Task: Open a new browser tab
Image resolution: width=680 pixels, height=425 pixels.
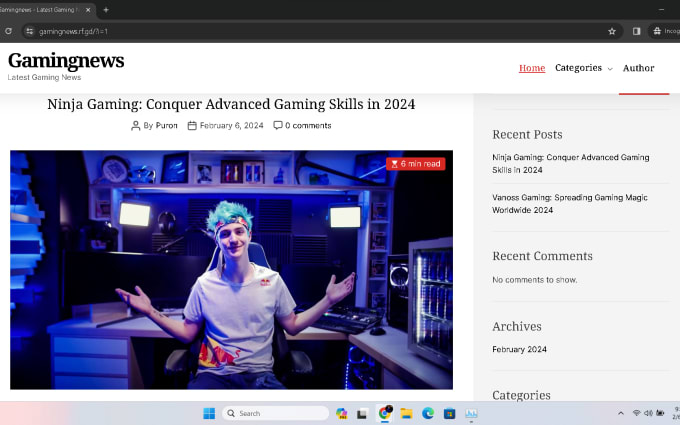Action: pyautogui.click(x=106, y=10)
